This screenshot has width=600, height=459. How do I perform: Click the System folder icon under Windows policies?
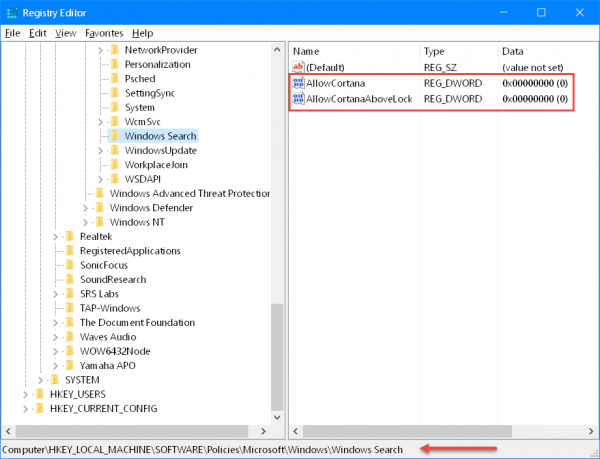115,107
